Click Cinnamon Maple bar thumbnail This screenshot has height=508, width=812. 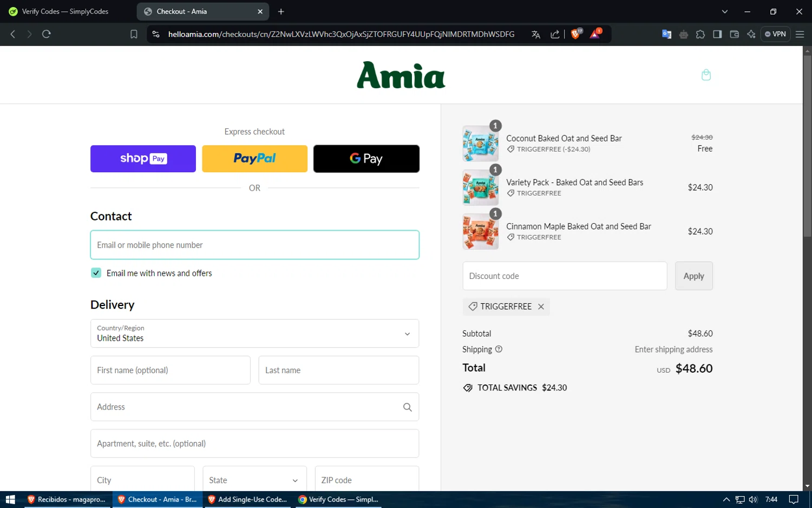click(x=481, y=231)
